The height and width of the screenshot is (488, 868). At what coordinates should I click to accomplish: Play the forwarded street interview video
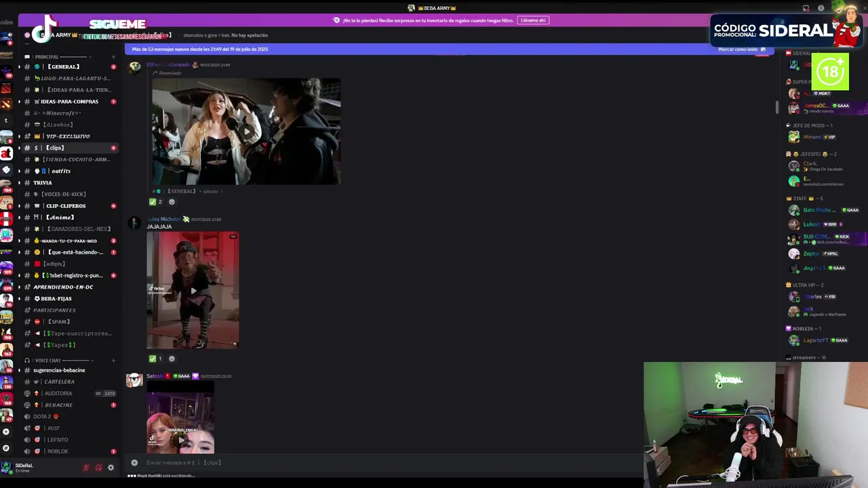[x=246, y=131]
